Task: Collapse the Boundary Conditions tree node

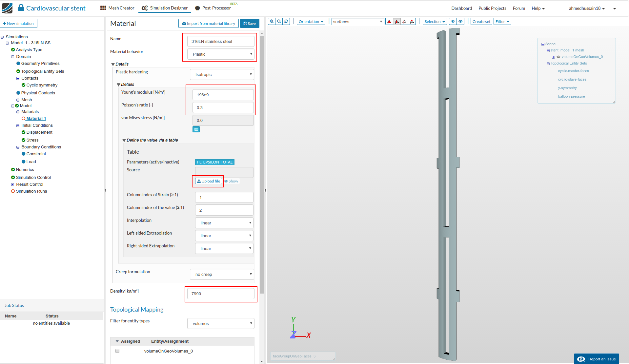Action: click(18, 147)
